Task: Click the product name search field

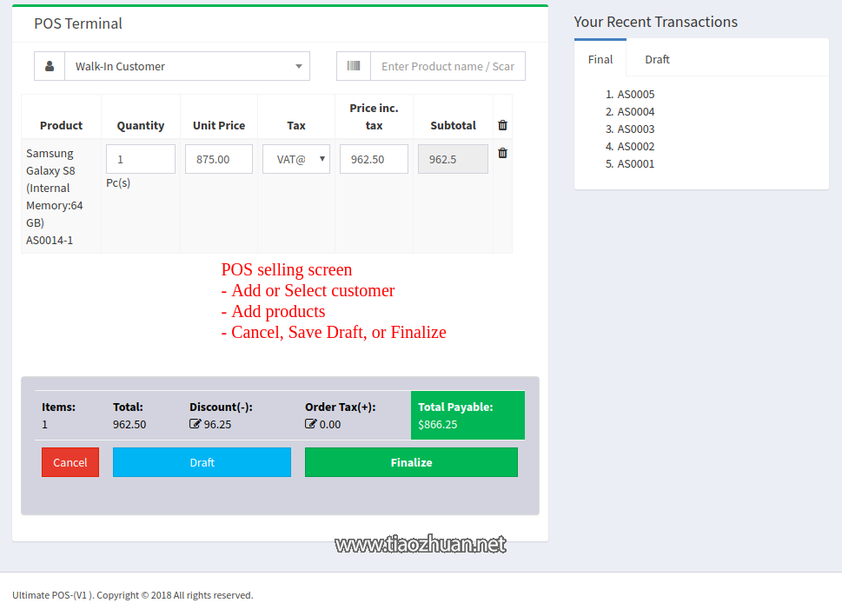Action: 448,65
